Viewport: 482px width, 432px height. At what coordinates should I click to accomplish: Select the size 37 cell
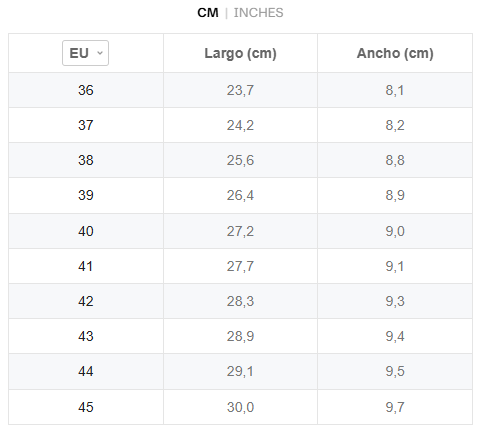[86, 125]
